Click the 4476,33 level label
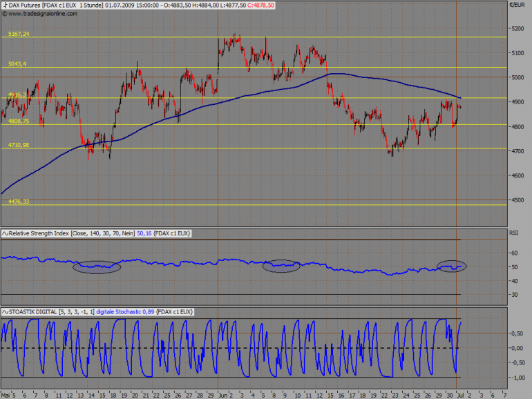This screenshot has width=532, height=399. (x=19, y=202)
